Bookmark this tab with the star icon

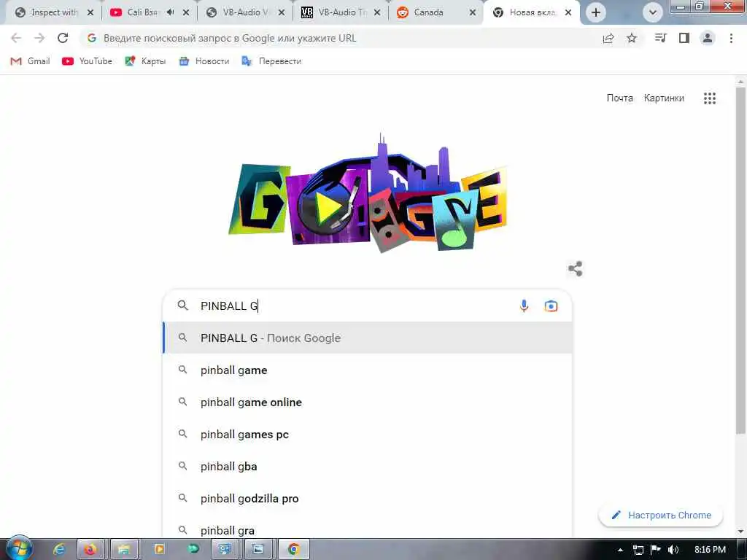[632, 38]
